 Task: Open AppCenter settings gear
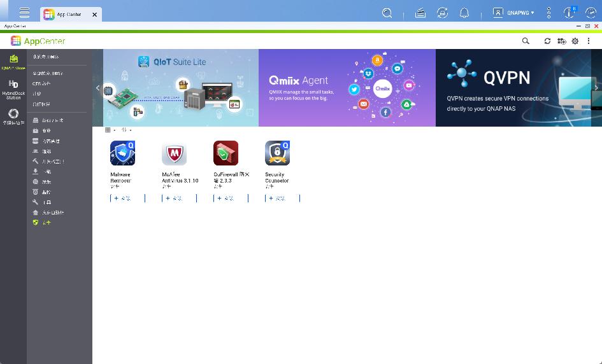(575, 41)
